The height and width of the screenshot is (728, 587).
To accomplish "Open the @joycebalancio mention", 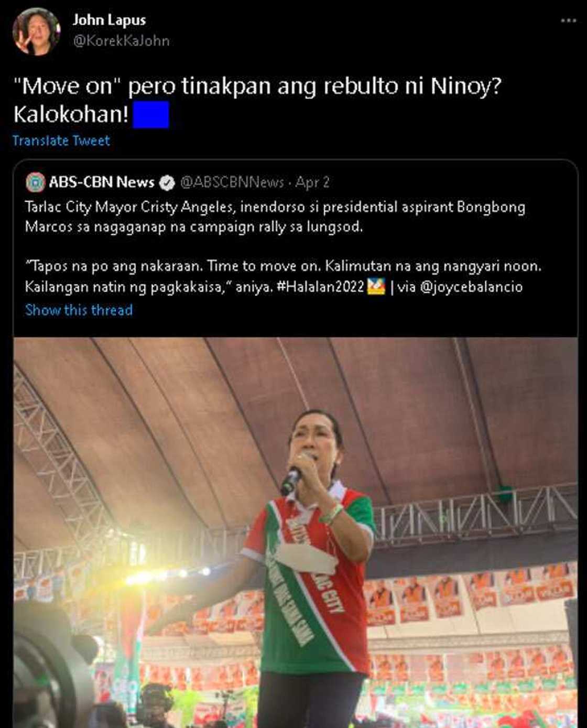I will pos(471,287).
